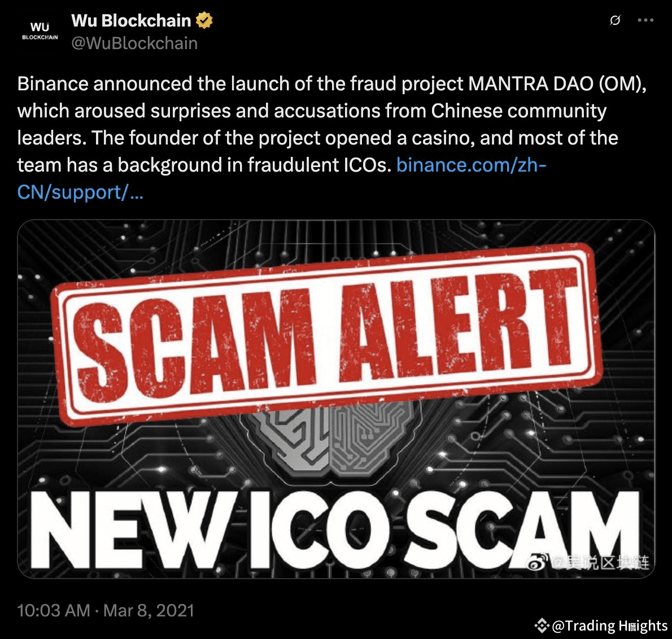This screenshot has width=672, height=639.
Task: Open the @WuBlockchain handle link
Action: [134, 43]
